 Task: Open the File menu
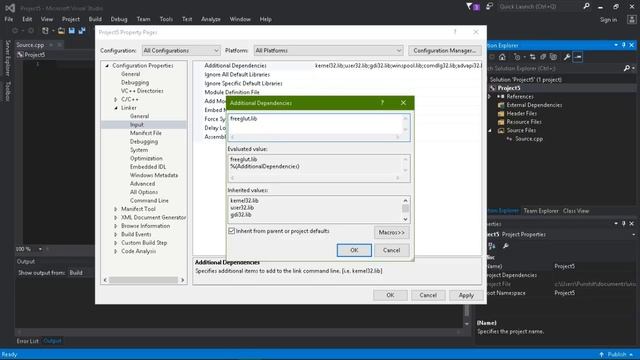click(9, 19)
